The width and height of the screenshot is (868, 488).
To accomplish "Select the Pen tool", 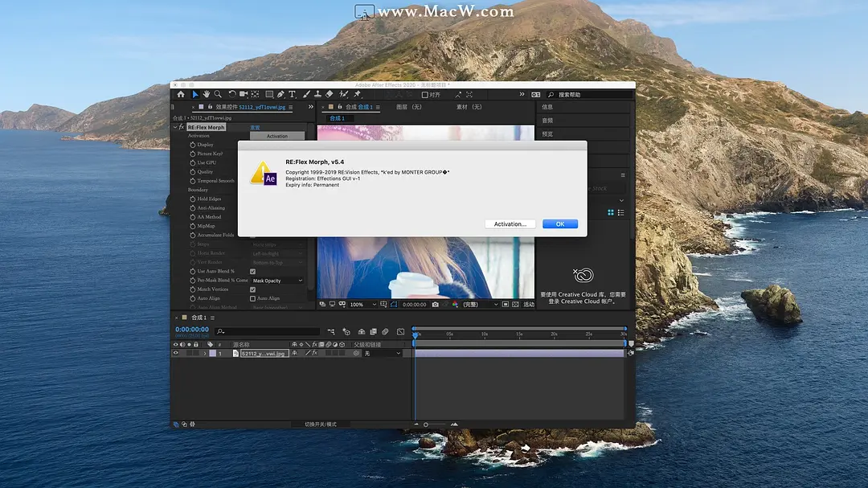I will click(x=280, y=94).
